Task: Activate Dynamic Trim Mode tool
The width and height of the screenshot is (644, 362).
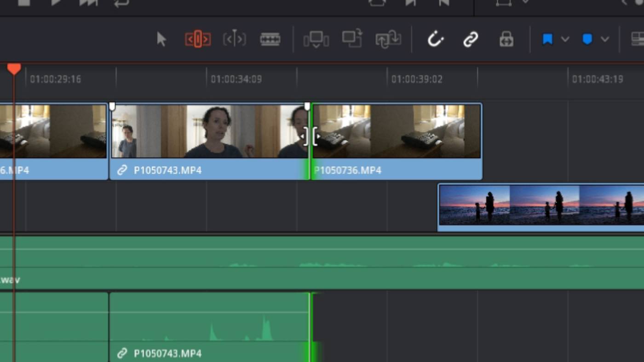Action: (235, 39)
